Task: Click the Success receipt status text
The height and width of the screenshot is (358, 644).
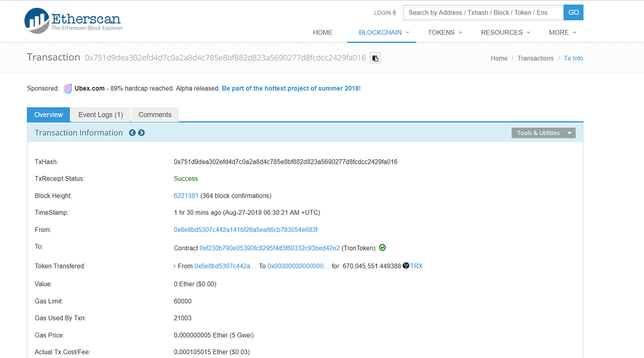Action: point(186,179)
